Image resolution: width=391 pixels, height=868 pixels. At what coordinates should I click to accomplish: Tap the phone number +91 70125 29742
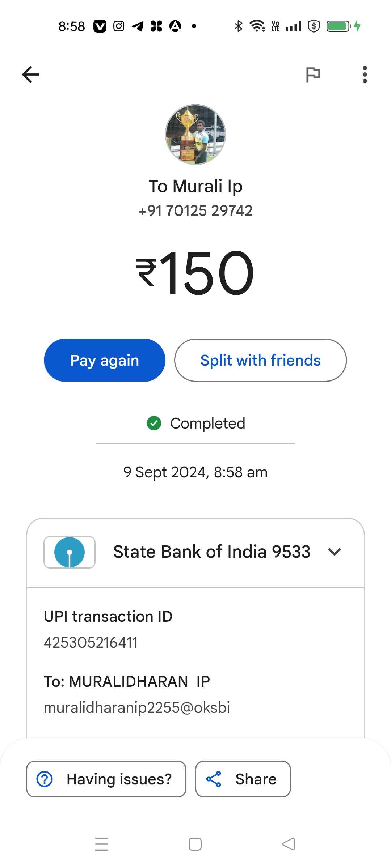click(195, 211)
